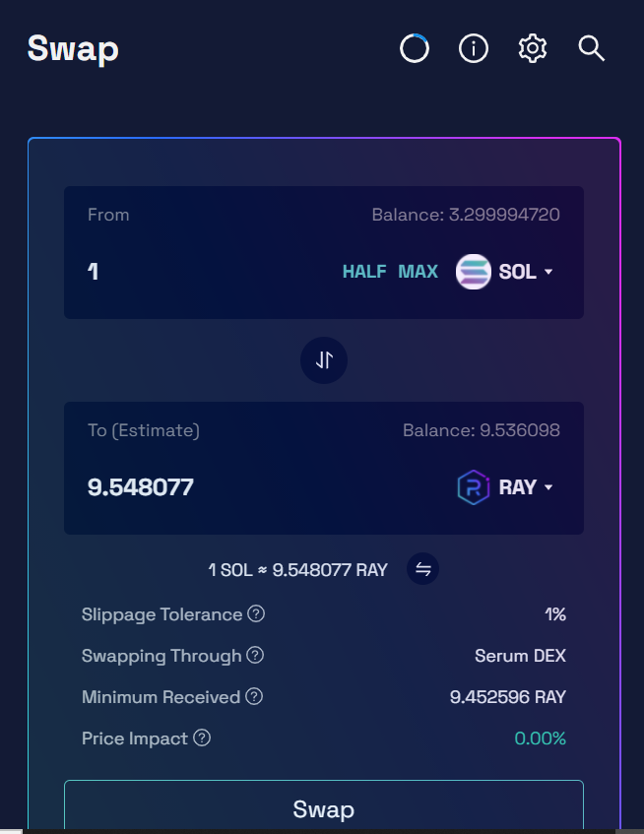Invert the 1 SOL ≈ RAY price rate
Viewport: 644px width, 834px height.
click(422, 569)
